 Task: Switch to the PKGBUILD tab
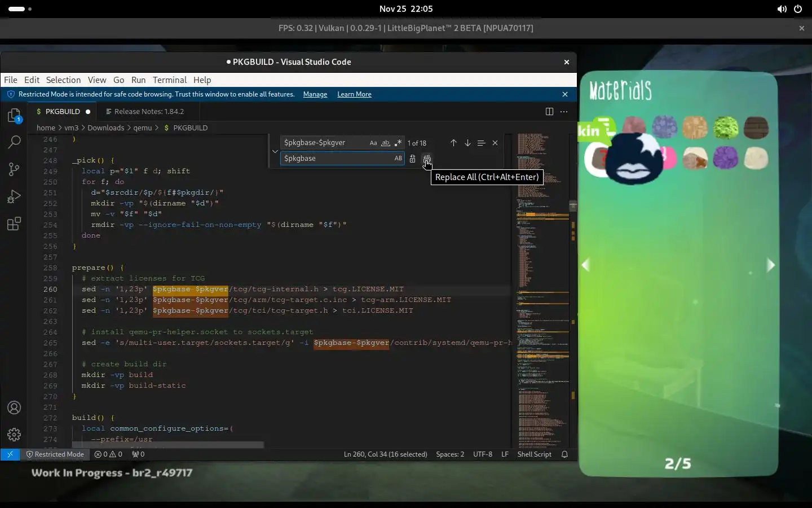pyautogui.click(x=63, y=112)
